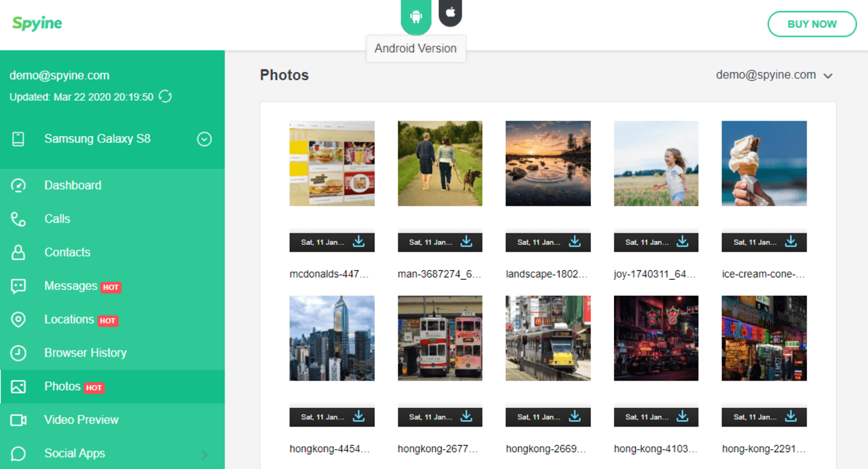Open Browser History in the sidebar
Image resolution: width=868 pixels, height=469 pixels.
(x=112, y=353)
